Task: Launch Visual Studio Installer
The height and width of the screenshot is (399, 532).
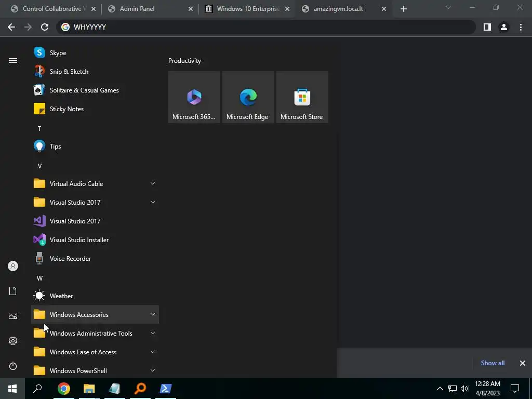Action: tap(95, 240)
